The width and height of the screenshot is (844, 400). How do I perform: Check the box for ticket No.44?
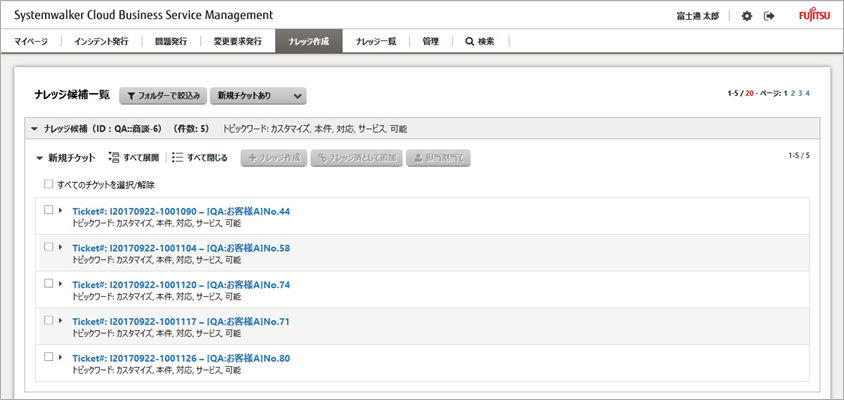[x=48, y=210]
